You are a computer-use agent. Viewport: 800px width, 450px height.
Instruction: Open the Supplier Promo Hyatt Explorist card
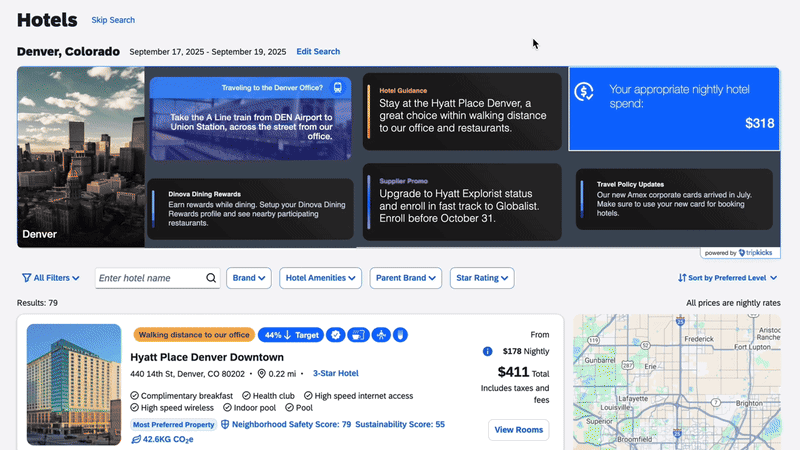point(462,202)
